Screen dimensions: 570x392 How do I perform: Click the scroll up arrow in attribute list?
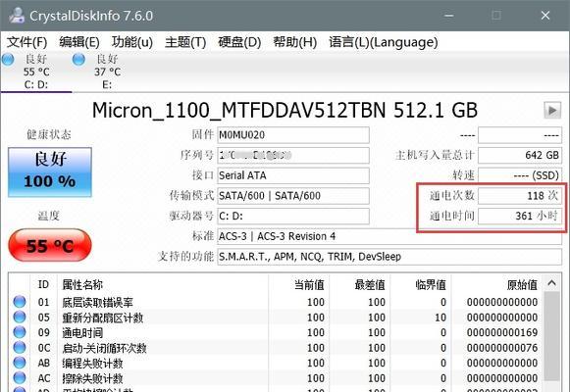click(551, 283)
